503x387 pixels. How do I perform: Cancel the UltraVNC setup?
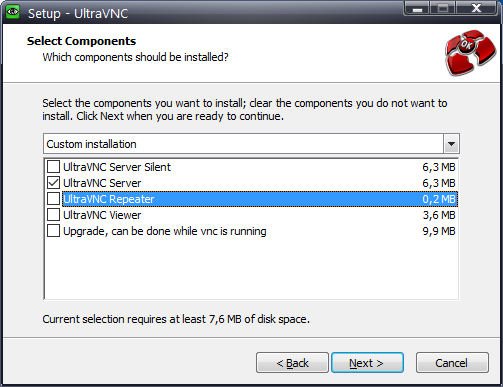click(452, 363)
